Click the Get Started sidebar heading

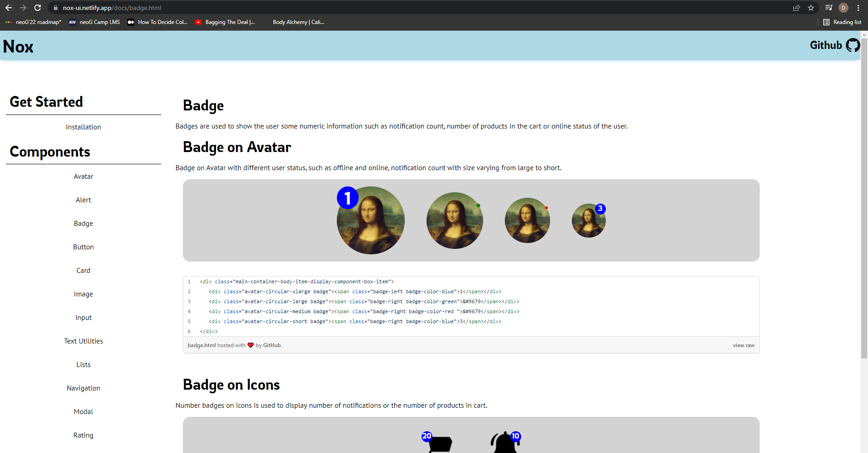(x=46, y=102)
